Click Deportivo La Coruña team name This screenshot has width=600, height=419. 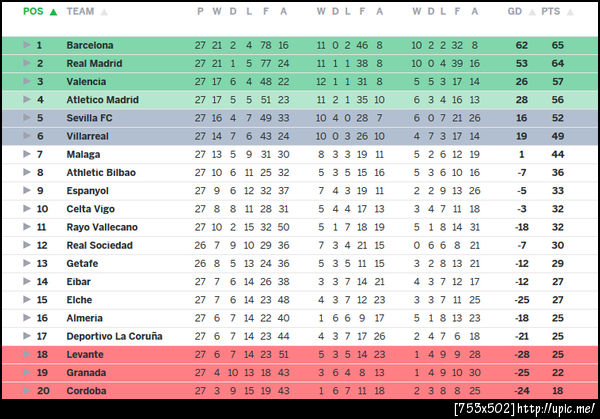point(113,336)
